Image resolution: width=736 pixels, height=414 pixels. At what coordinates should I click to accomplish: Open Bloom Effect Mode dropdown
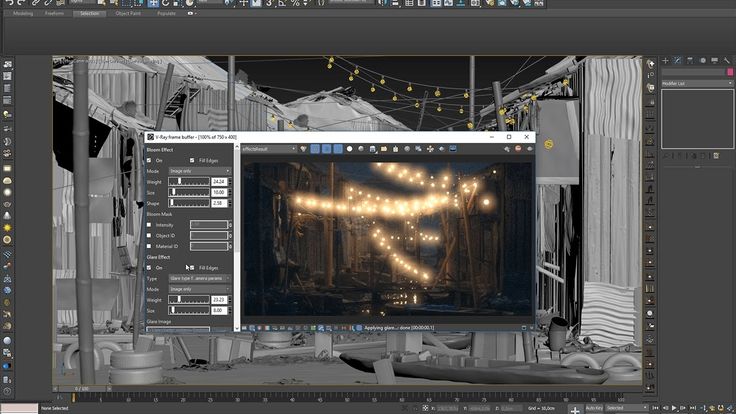(x=200, y=171)
